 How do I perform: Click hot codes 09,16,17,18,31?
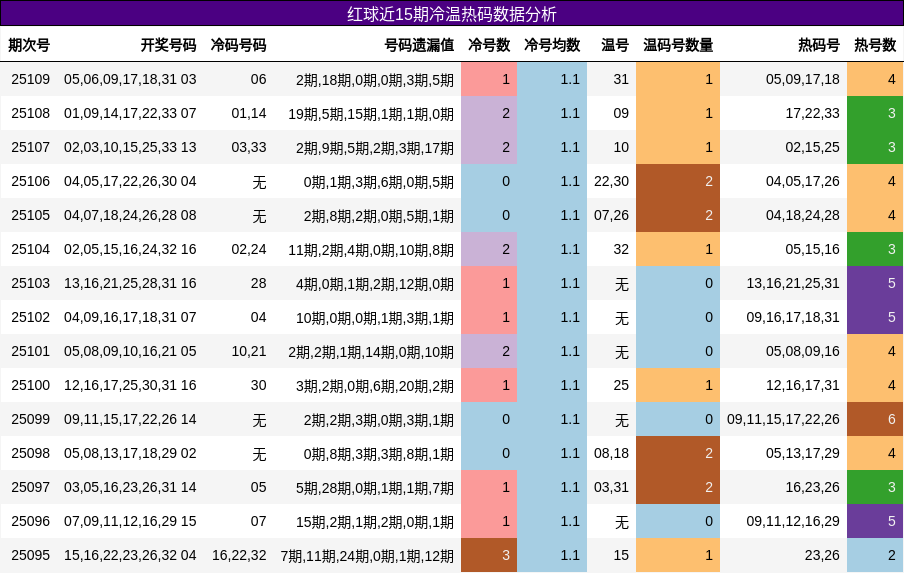point(793,317)
